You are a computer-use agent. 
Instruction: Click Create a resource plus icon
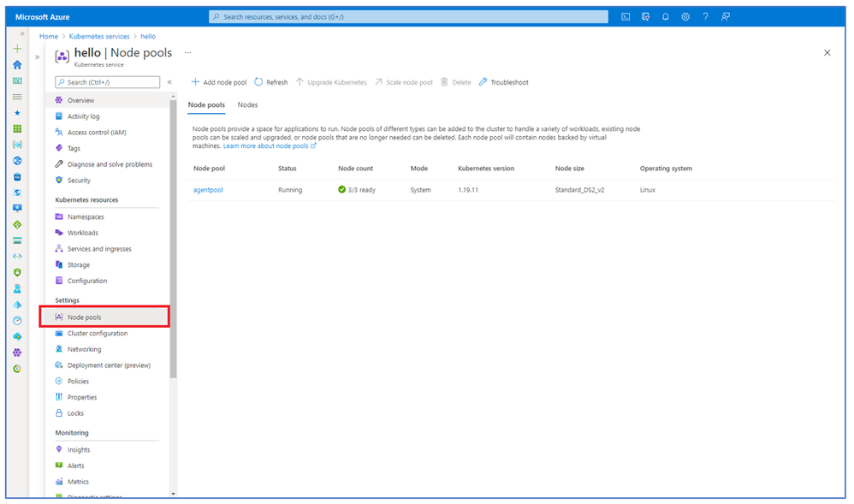pyautogui.click(x=17, y=49)
